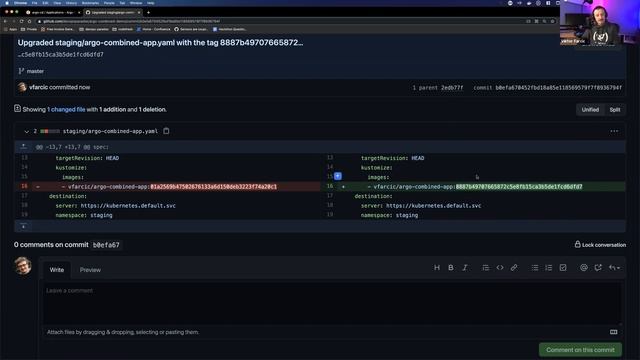Focus the Leave a comment text area
The height and width of the screenshot is (360, 640).
[x=332, y=302]
